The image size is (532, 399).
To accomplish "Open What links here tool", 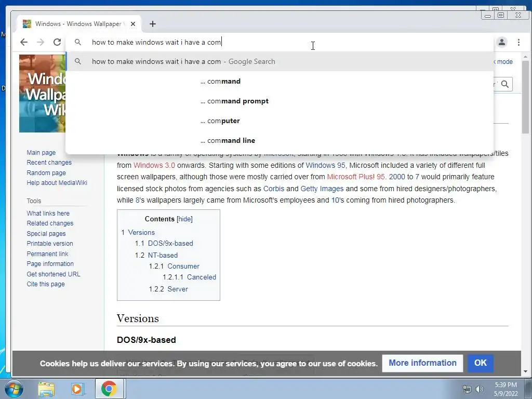I will (48, 214).
